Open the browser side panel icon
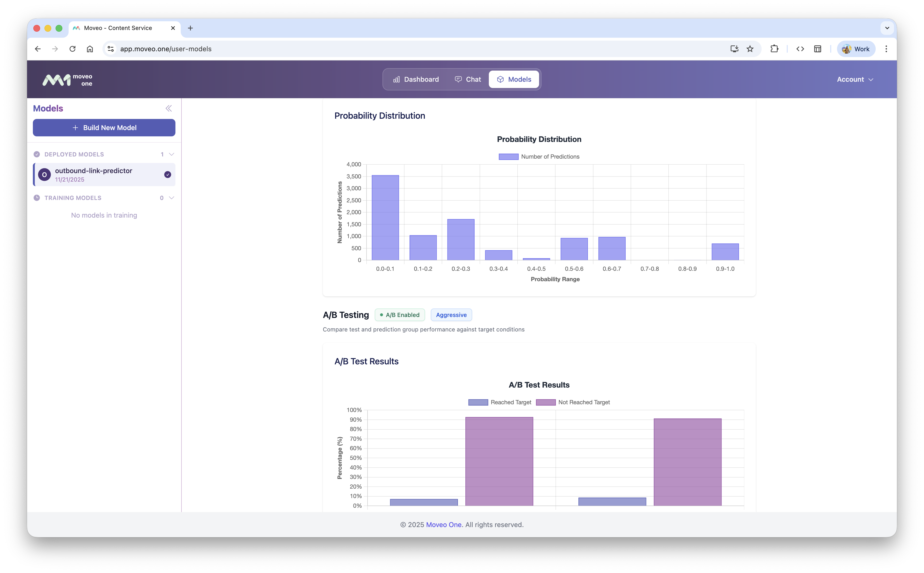The height and width of the screenshot is (573, 924). [818, 49]
